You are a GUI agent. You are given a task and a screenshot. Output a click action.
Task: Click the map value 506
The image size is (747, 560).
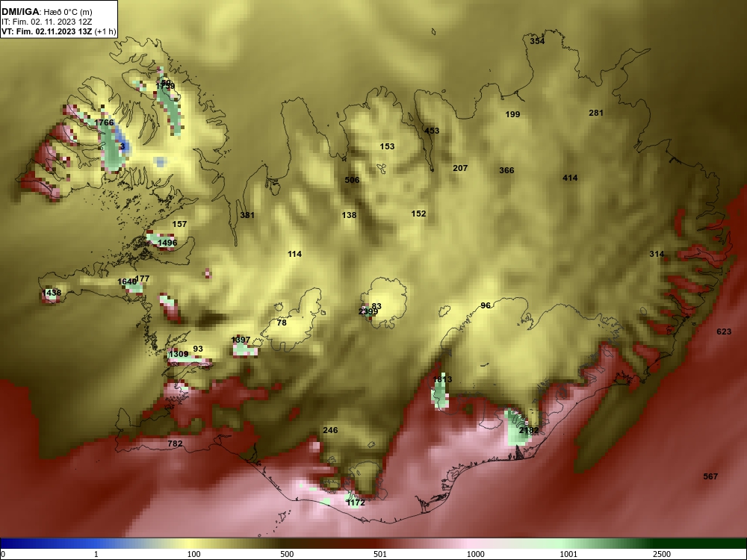pyautogui.click(x=352, y=180)
